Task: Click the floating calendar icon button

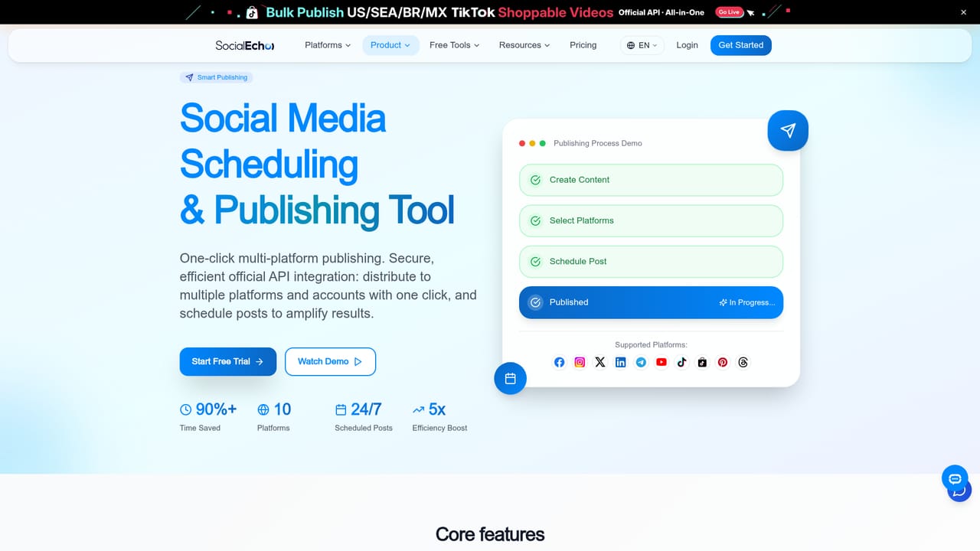Action: click(511, 378)
